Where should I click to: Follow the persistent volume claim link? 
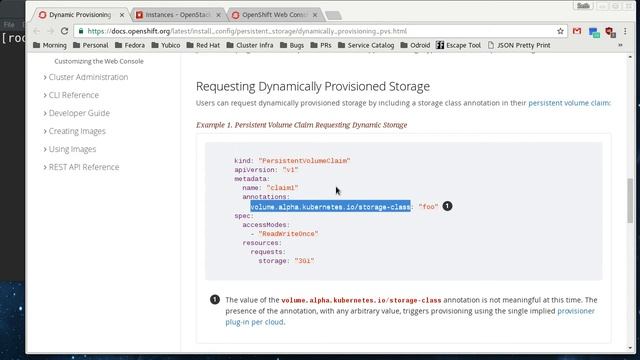[x=569, y=103]
